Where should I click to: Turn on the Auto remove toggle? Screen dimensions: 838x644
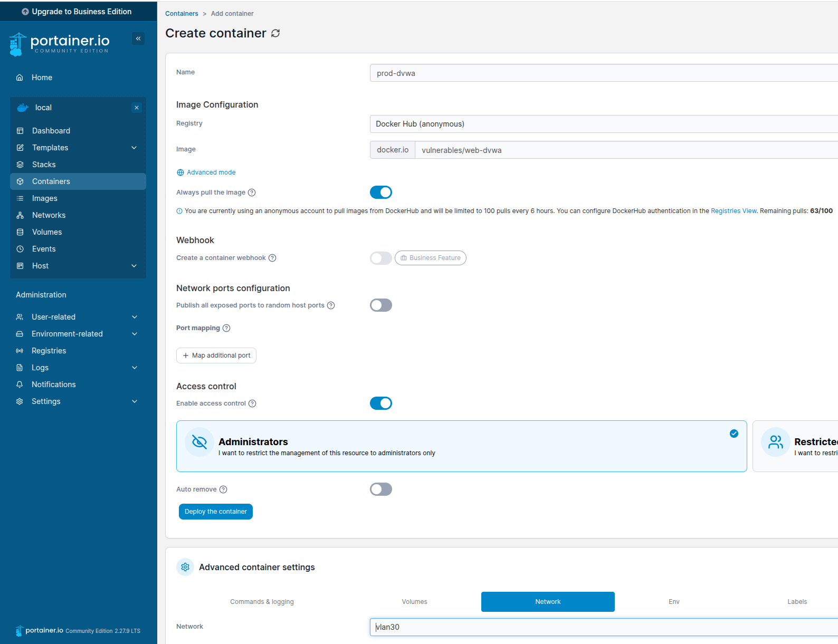(x=380, y=489)
